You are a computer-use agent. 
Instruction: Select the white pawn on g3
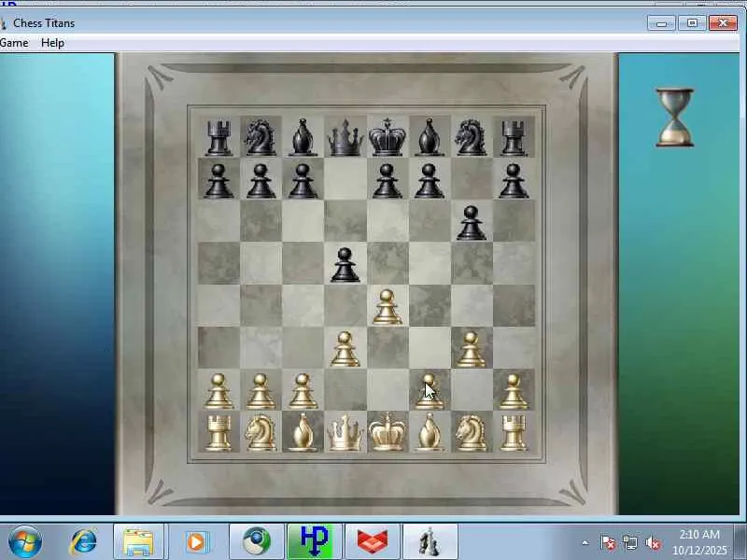472,349
